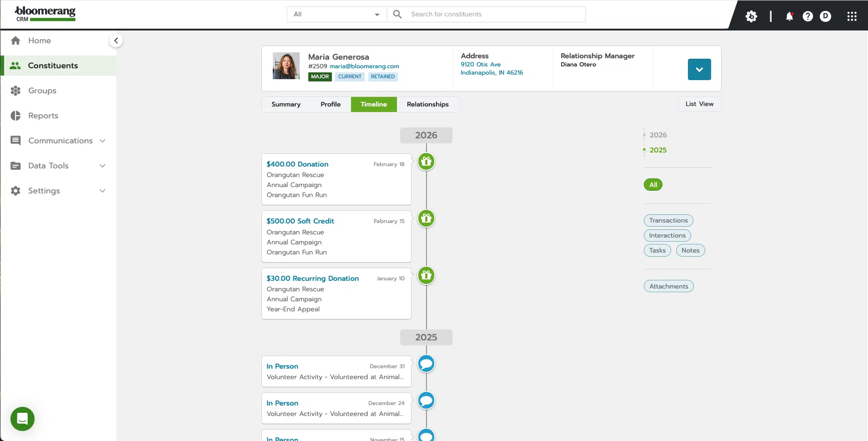
Task: Click the chat bubble icon for December 31 interaction
Action: 426,363
